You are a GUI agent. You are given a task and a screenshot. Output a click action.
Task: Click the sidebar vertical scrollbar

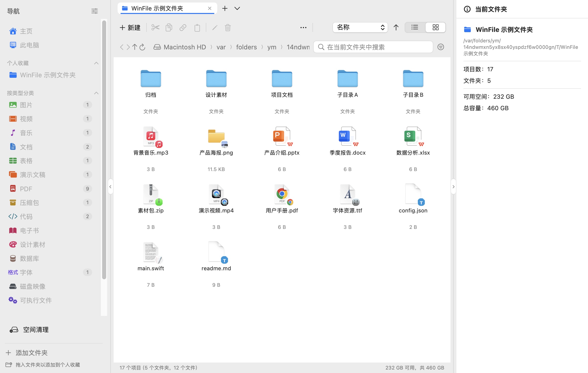pos(104,150)
